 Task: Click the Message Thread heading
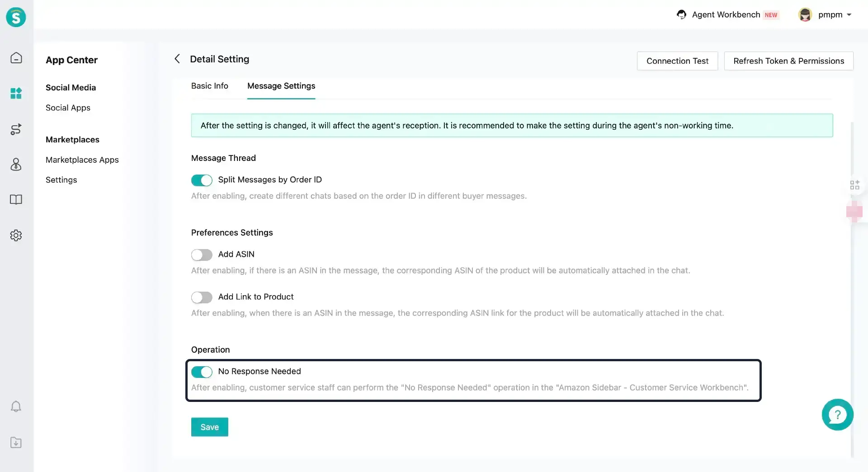tap(223, 158)
